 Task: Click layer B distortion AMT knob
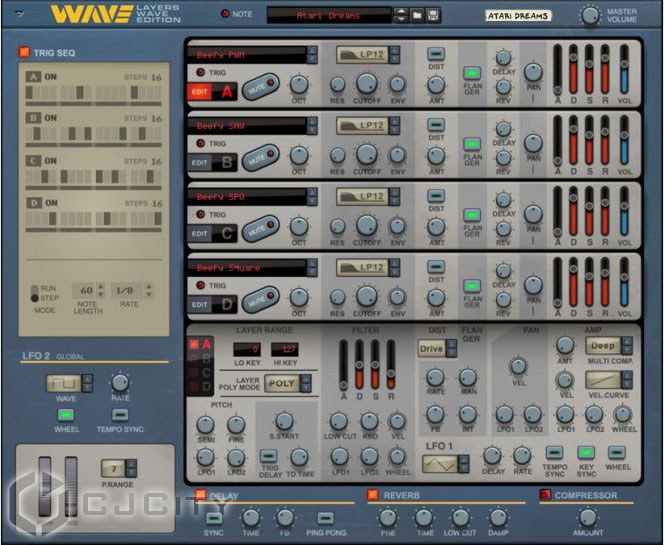[436, 156]
